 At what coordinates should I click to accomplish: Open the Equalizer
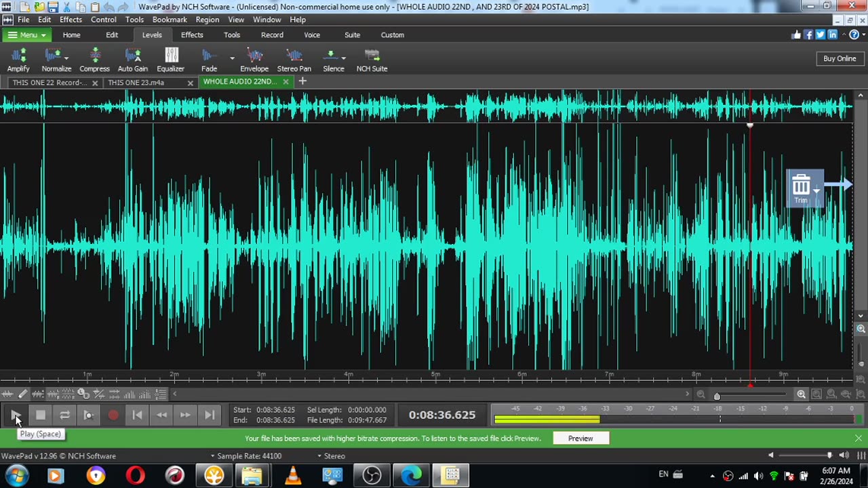pyautogui.click(x=171, y=60)
